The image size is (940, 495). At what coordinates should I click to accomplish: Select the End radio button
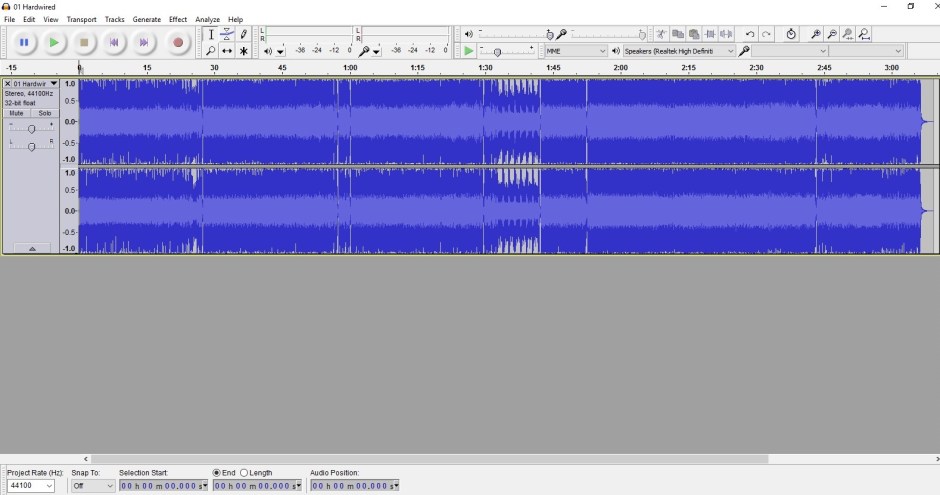click(x=217, y=473)
